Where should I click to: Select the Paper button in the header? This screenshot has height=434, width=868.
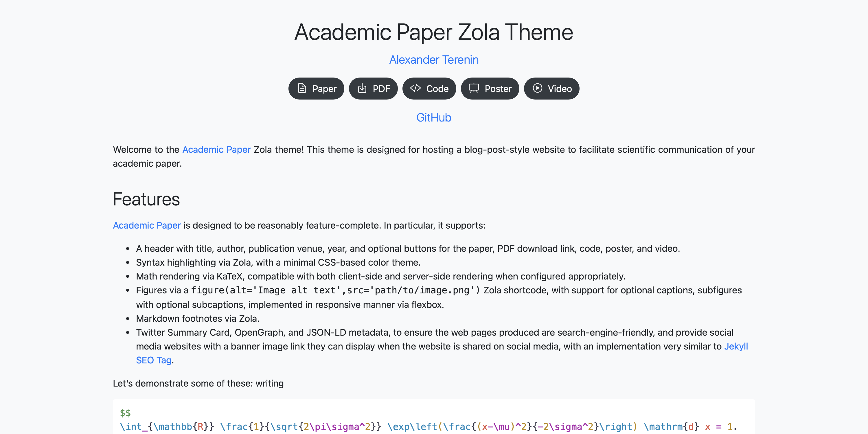point(316,88)
